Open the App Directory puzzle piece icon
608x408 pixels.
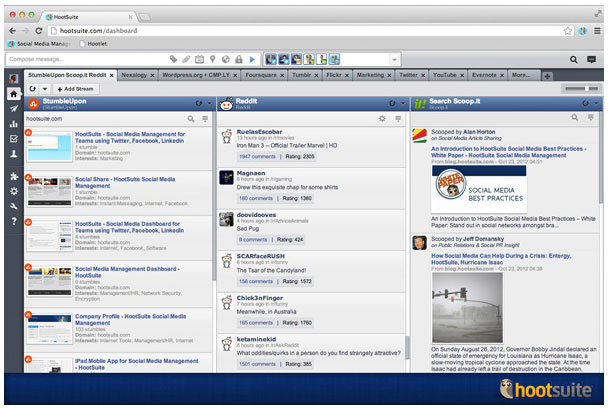[14, 176]
